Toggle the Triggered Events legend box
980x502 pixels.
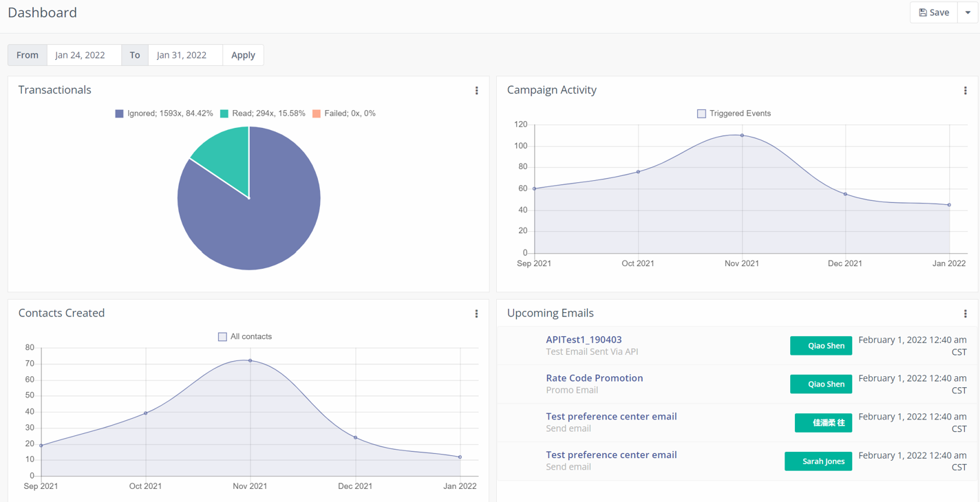(x=701, y=113)
